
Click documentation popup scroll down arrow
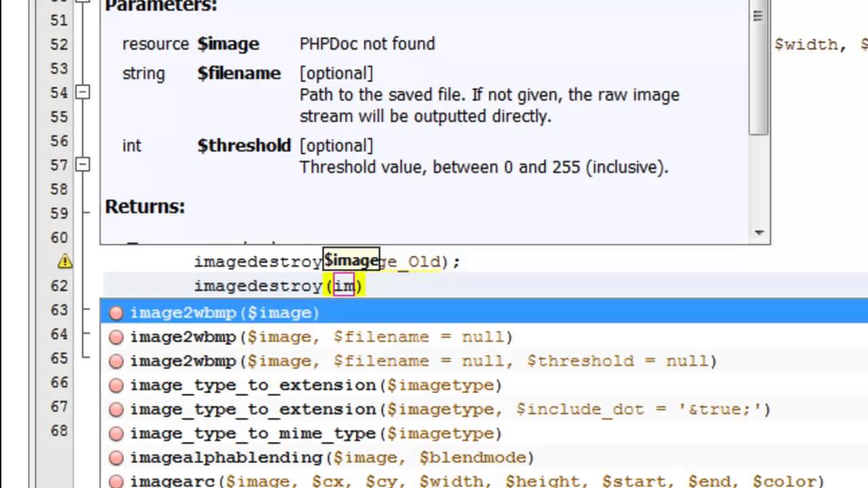coord(759,232)
